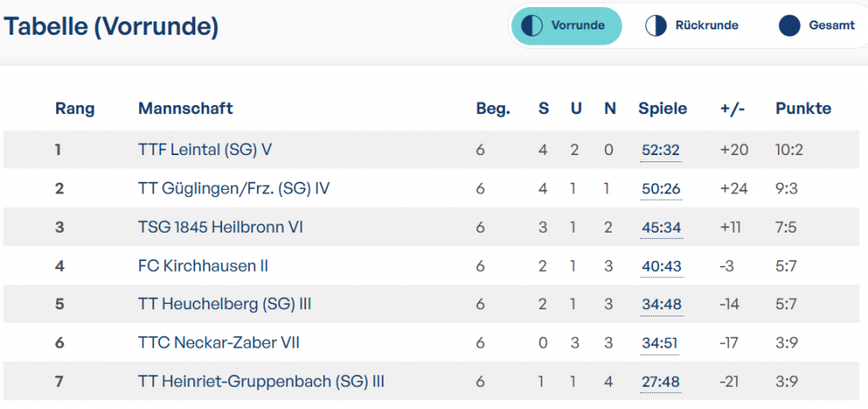Click the half-circle icon beside Rückrunde
This screenshot has height=409, width=868.
[656, 26]
